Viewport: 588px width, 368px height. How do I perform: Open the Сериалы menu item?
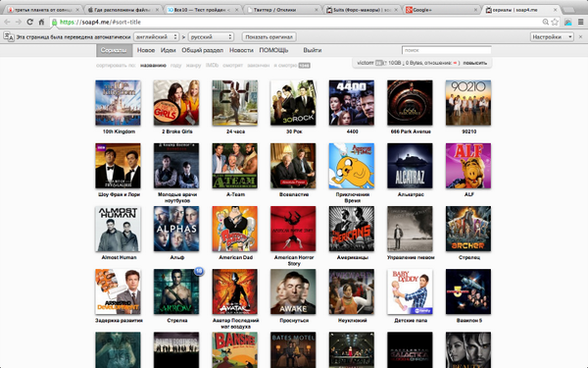pyautogui.click(x=114, y=50)
